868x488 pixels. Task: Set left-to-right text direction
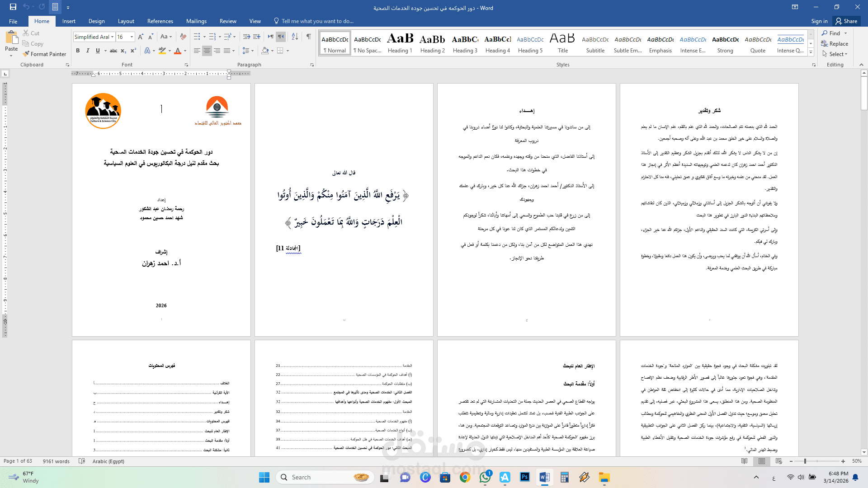[x=270, y=37]
